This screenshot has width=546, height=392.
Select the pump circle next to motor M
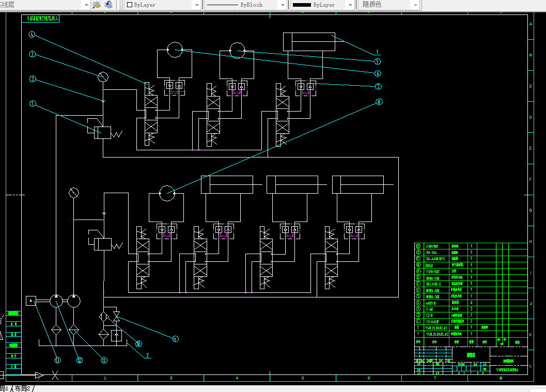point(56,301)
